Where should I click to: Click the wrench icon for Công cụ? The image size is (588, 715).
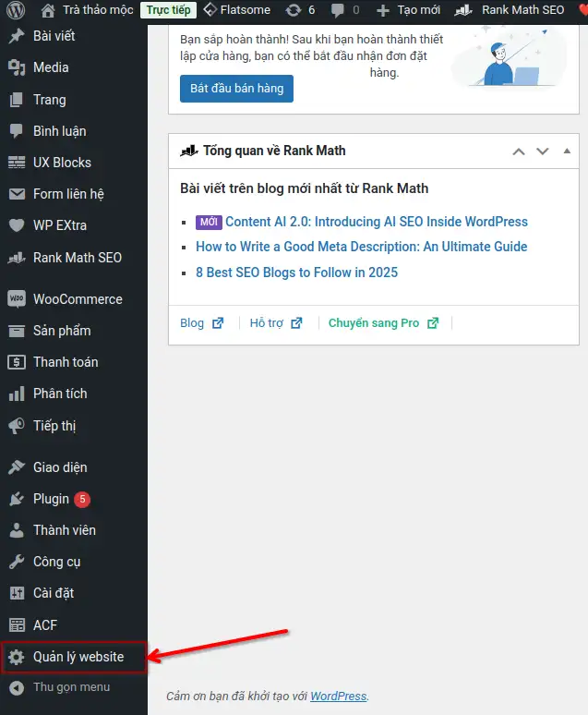tap(17, 562)
